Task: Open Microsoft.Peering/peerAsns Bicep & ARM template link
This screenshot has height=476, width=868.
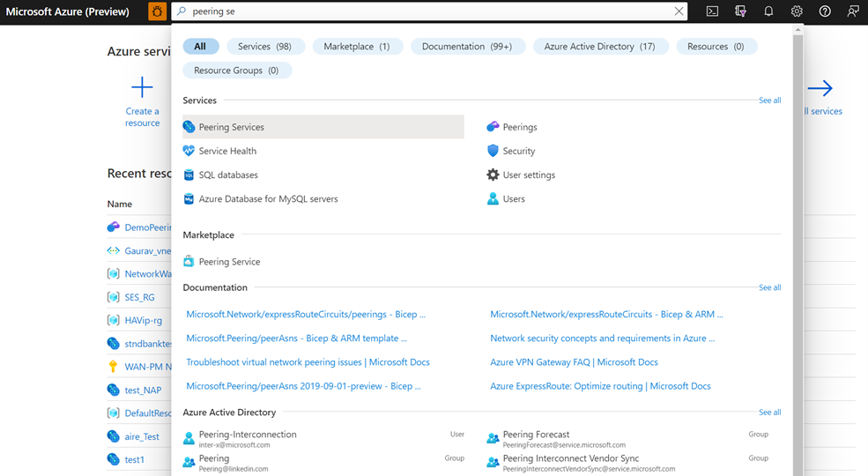Action: coord(296,338)
